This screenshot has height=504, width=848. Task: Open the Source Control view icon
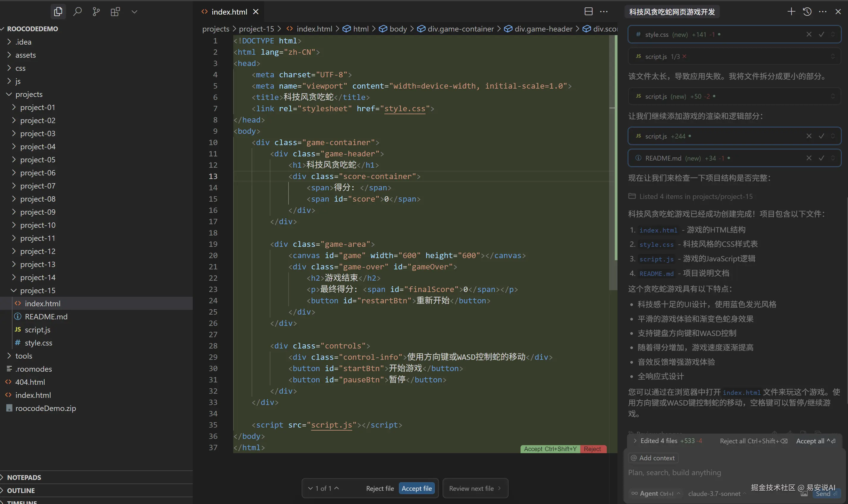(96, 12)
